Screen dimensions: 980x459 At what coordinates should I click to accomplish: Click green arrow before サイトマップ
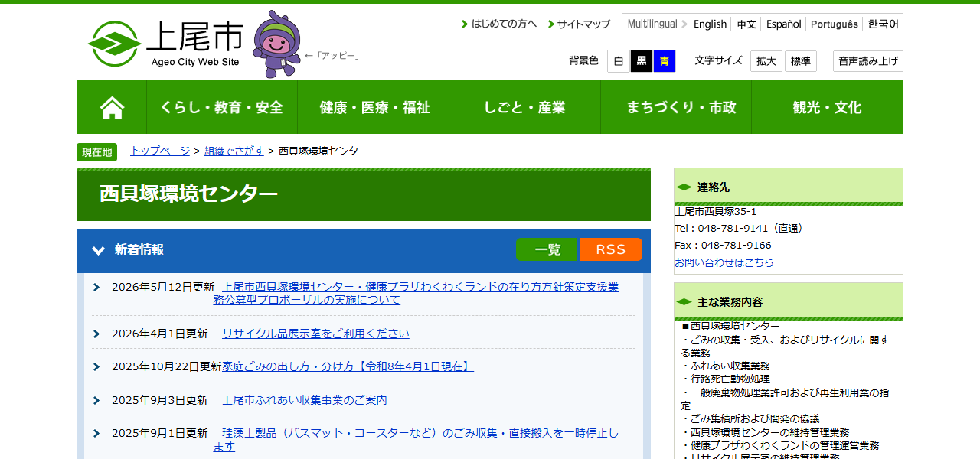click(x=551, y=24)
